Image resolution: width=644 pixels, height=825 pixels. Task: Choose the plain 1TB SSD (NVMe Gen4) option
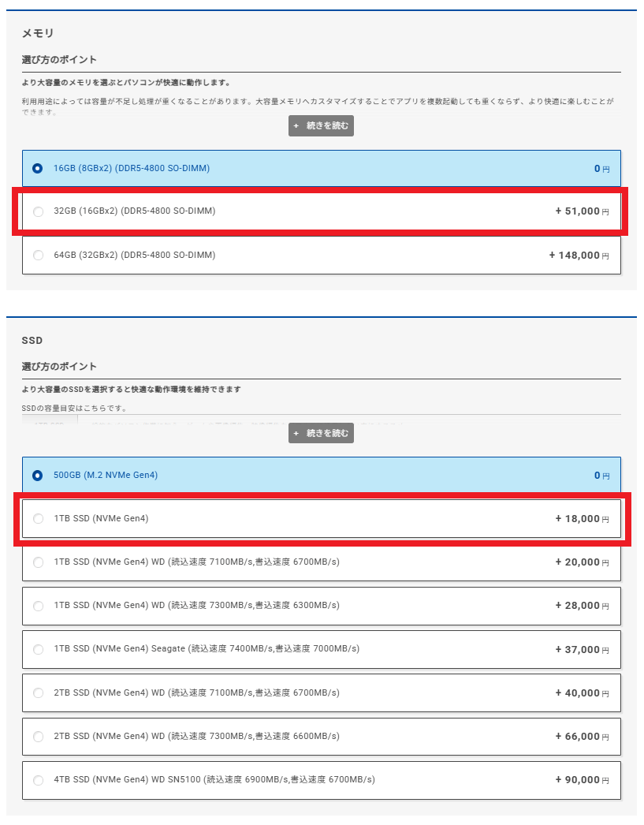[x=38, y=518]
